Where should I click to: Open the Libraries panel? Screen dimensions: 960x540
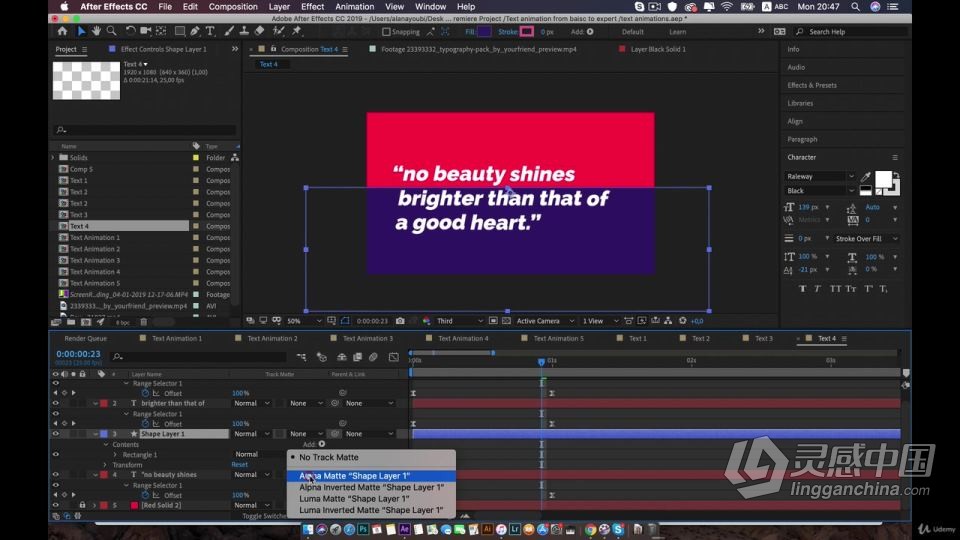tap(800, 103)
